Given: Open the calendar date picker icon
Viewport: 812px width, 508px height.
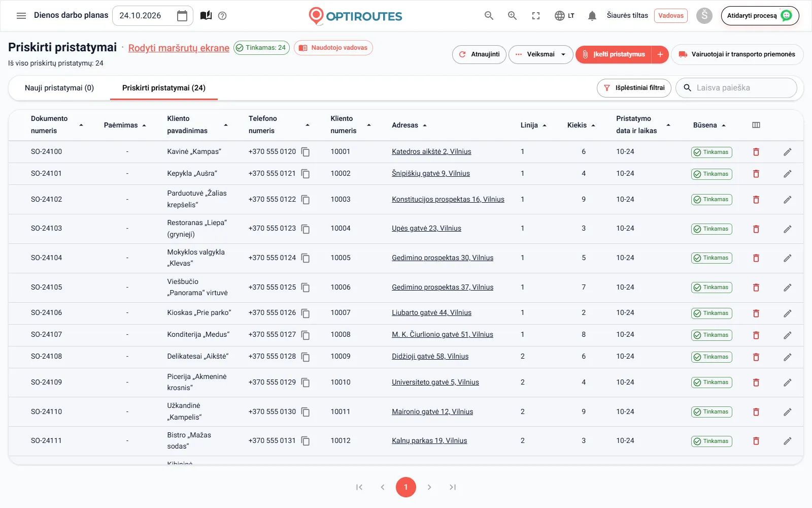Looking at the screenshot, I should (182, 16).
